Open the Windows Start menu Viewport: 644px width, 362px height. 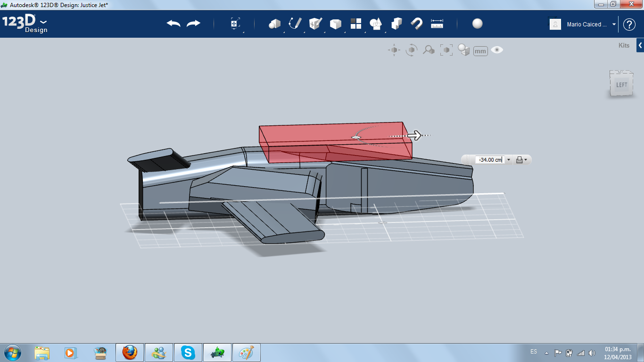click(12, 353)
